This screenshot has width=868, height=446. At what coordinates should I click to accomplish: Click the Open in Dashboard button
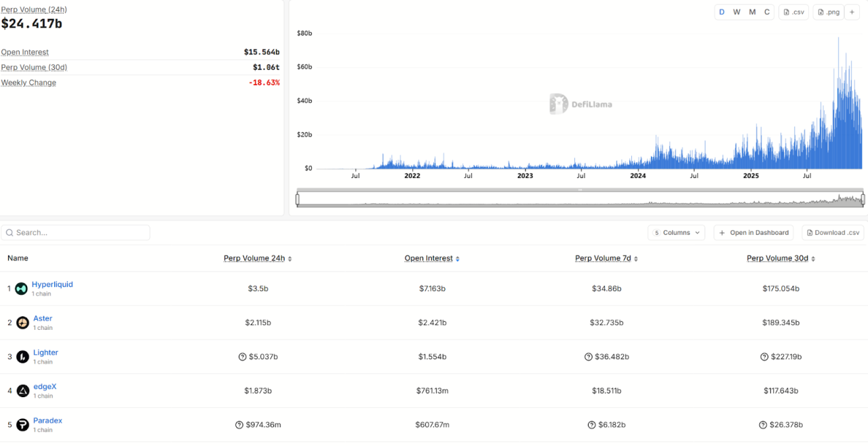(x=753, y=233)
